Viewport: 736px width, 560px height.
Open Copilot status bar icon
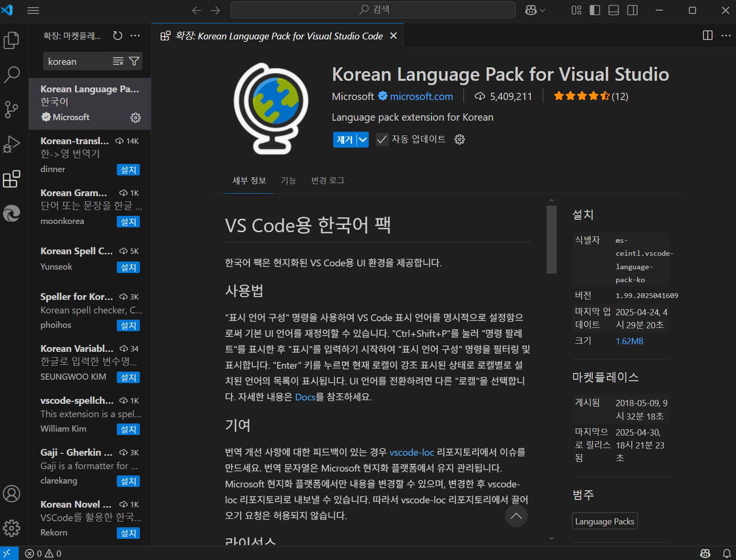tap(705, 554)
